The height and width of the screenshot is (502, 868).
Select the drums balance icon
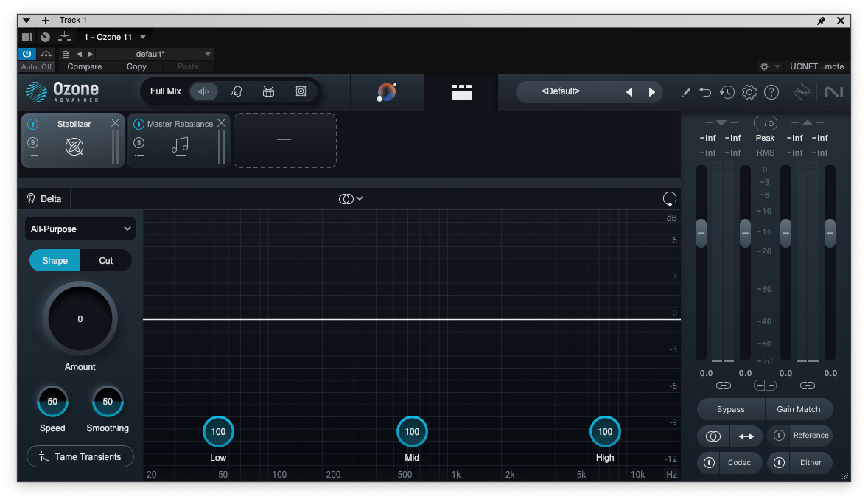click(268, 91)
